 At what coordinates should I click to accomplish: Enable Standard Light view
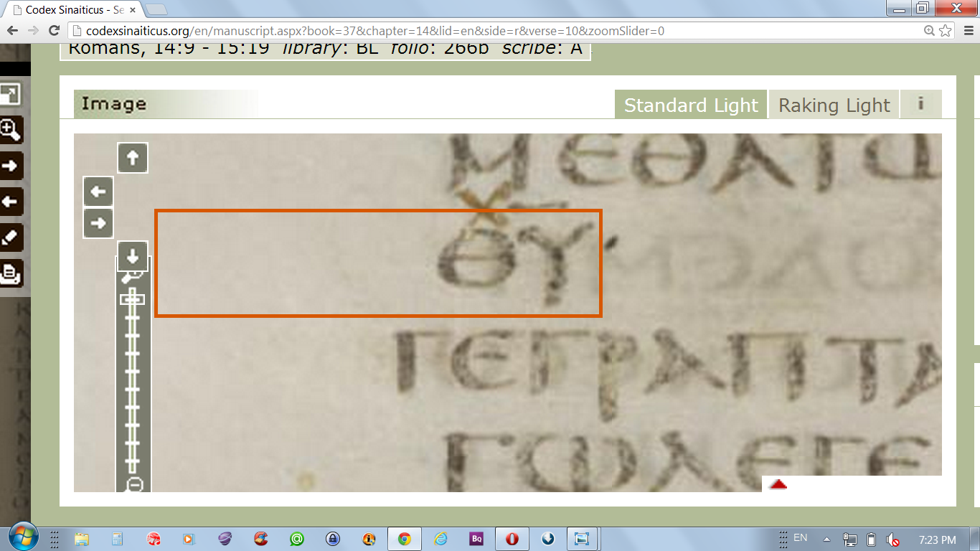(691, 104)
